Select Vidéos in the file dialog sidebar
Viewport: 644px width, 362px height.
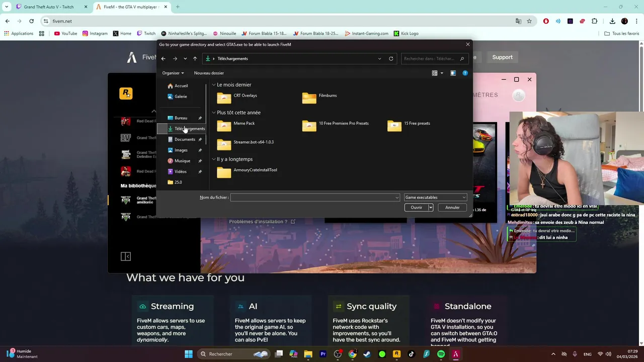pos(180,171)
